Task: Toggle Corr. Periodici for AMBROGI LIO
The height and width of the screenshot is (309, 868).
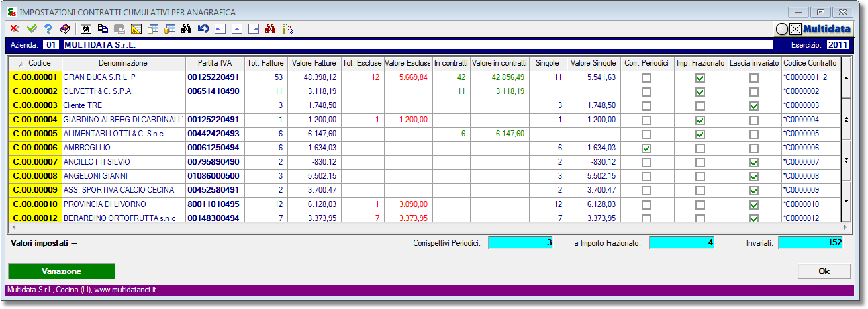Action: (x=646, y=148)
